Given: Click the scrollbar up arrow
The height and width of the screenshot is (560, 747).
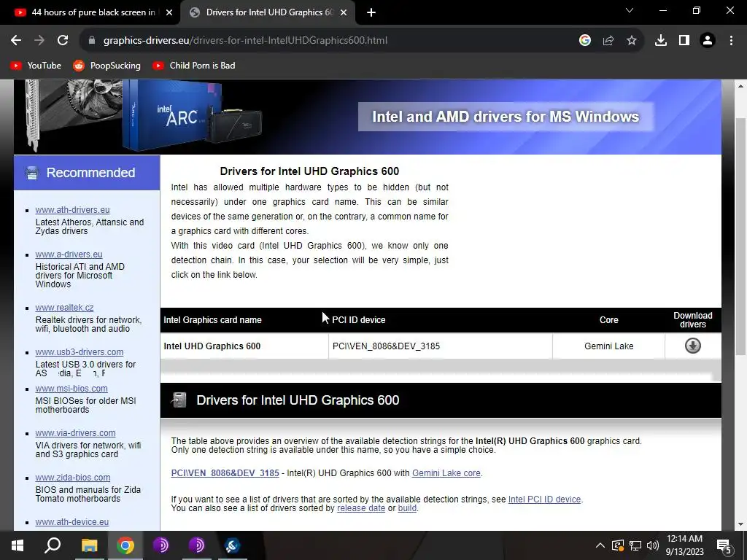Looking at the screenshot, I should (x=741, y=86).
